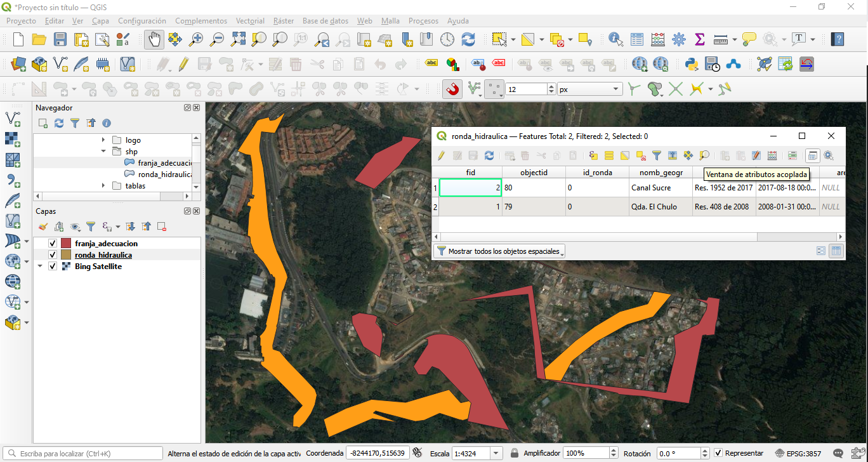Toggle editing pencil in attribute table
This screenshot has width=868, height=462.
point(441,155)
